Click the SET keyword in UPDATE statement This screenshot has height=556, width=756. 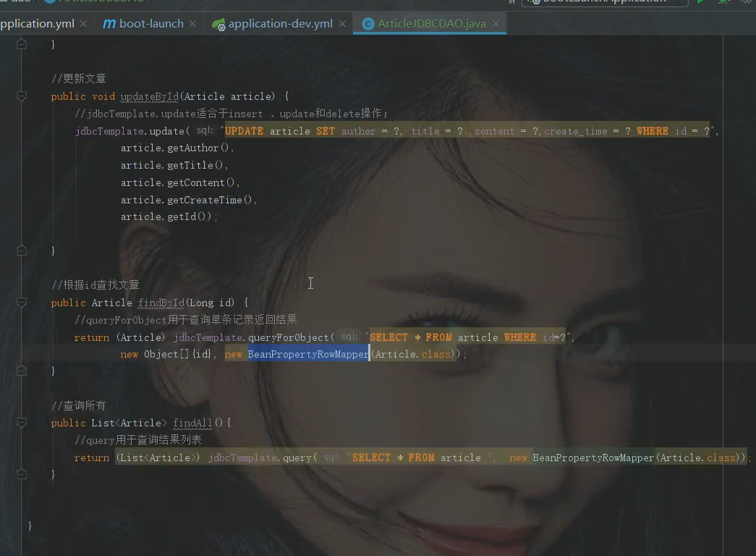pos(326,131)
